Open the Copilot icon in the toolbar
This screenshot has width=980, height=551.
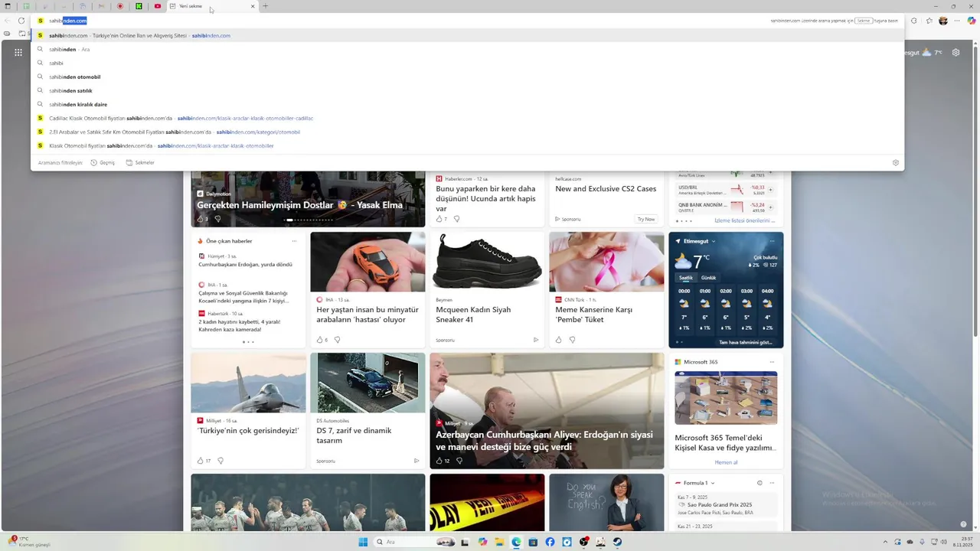click(972, 21)
